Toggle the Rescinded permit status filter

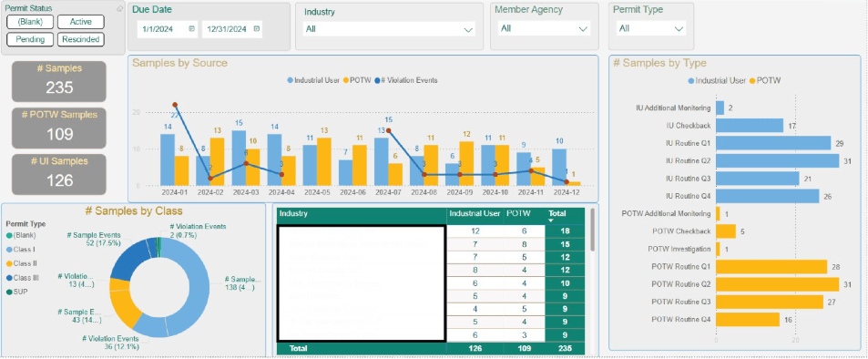[x=81, y=39]
